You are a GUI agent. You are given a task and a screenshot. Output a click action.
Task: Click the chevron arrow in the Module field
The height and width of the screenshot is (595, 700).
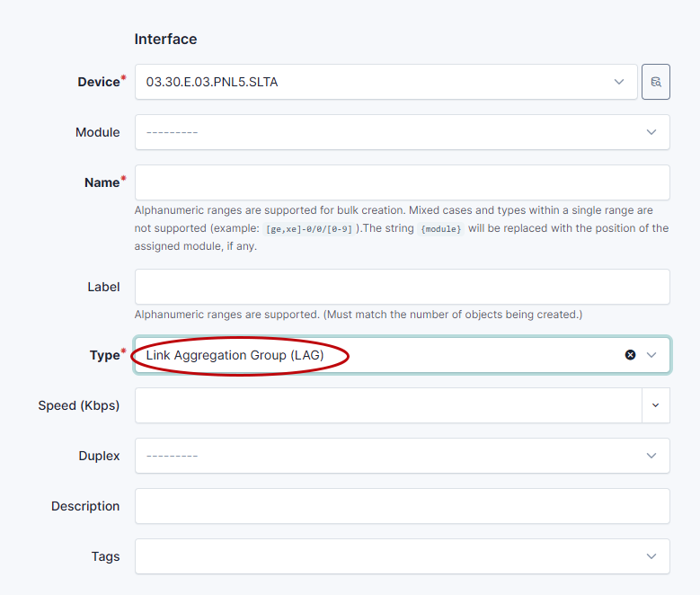tap(651, 132)
